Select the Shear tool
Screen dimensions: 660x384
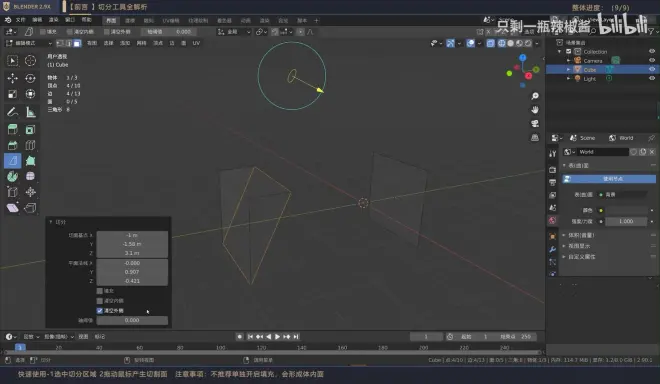[13, 208]
